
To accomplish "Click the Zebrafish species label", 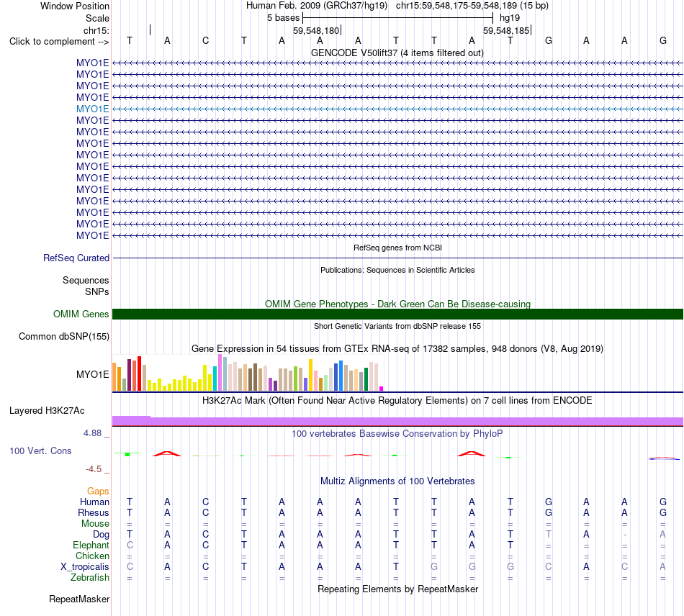I will [90, 577].
